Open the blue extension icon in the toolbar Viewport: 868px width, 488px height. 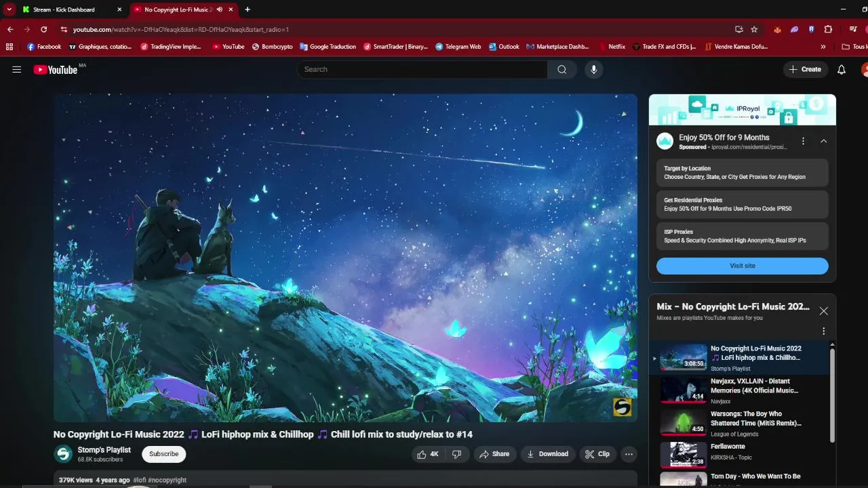(811, 29)
